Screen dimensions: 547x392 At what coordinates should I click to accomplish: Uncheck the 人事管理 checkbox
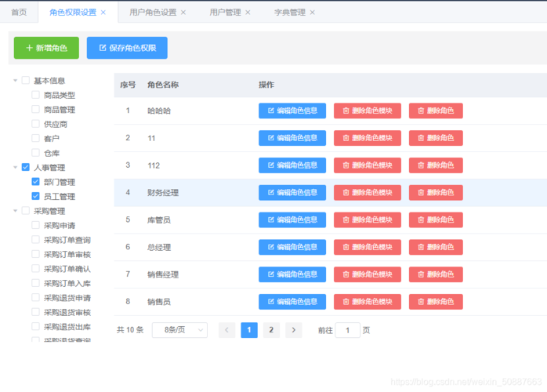coord(25,167)
